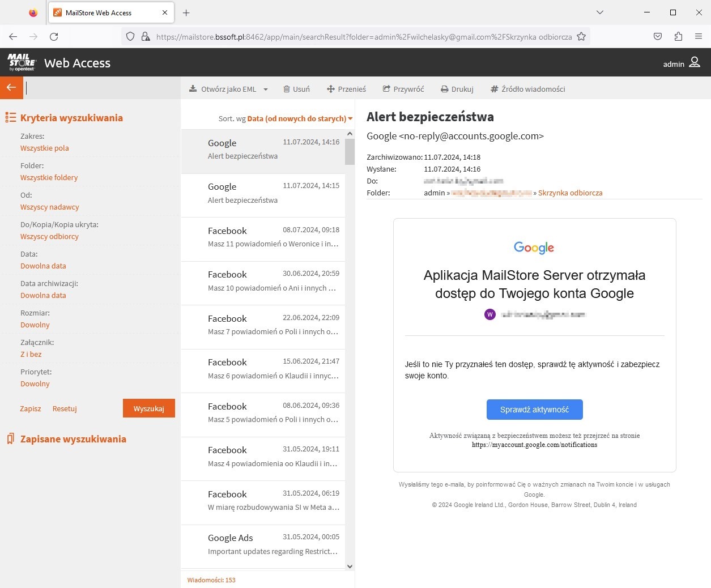Open Facebook email from 31.05.2024, 06:19

[263, 502]
